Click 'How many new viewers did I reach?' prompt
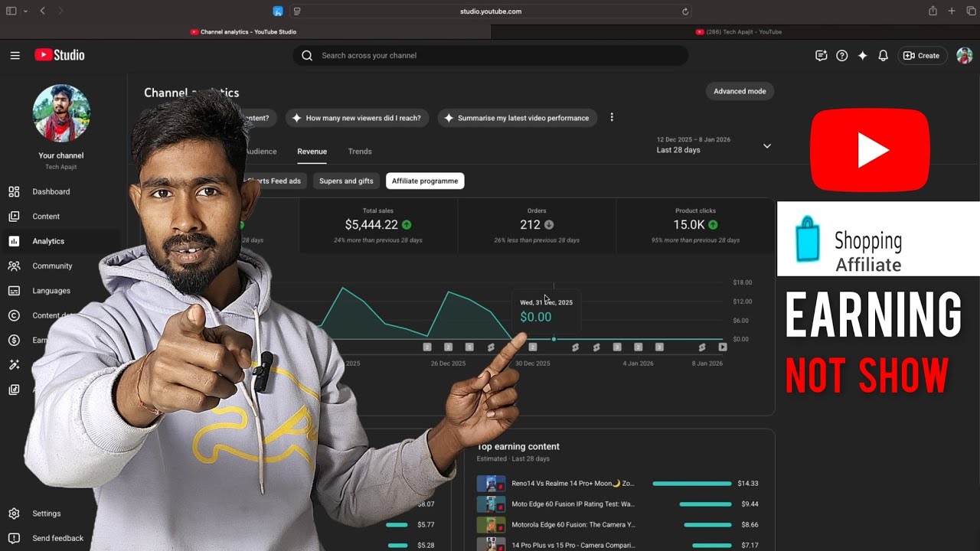Viewport: 980px width, 551px height. [x=356, y=118]
